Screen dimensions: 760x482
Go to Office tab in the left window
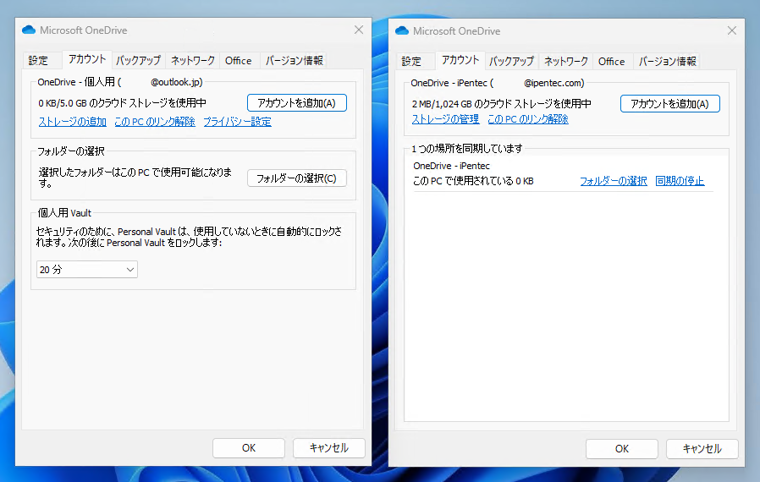[x=238, y=61]
